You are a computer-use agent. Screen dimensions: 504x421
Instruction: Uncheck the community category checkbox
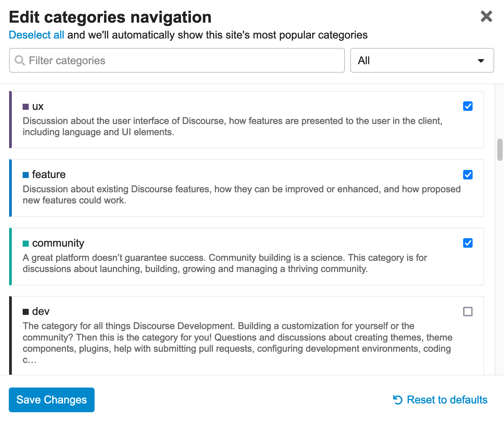pyautogui.click(x=468, y=243)
